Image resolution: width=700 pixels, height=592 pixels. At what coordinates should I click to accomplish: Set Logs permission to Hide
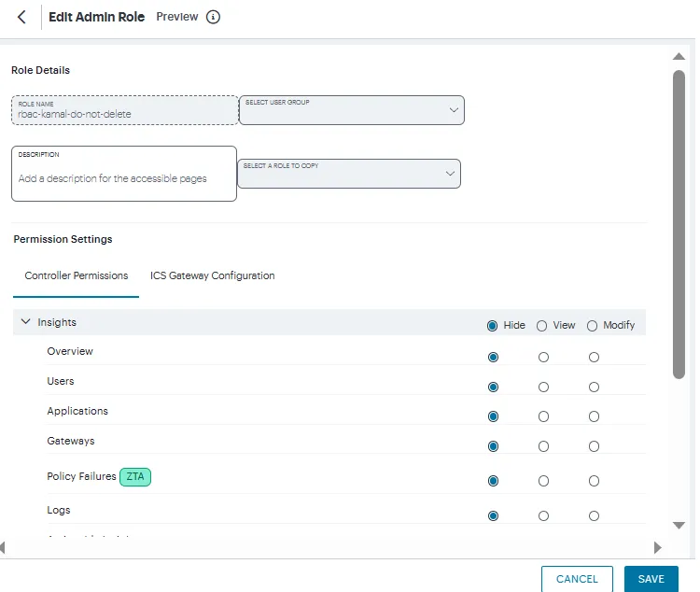click(494, 516)
